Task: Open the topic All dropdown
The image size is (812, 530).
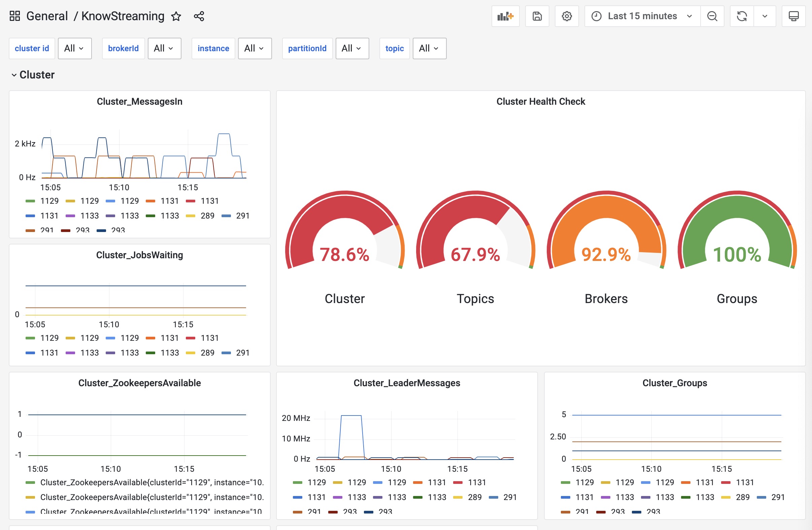Action: pyautogui.click(x=429, y=48)
